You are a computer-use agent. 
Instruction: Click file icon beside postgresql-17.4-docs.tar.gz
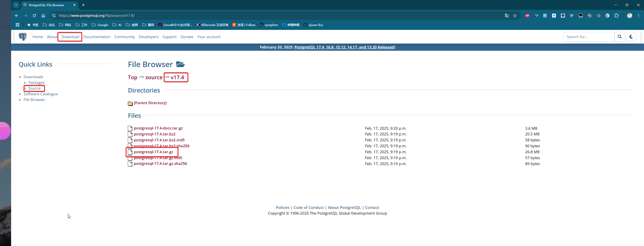pyautogui.click(x=130, y=128)
